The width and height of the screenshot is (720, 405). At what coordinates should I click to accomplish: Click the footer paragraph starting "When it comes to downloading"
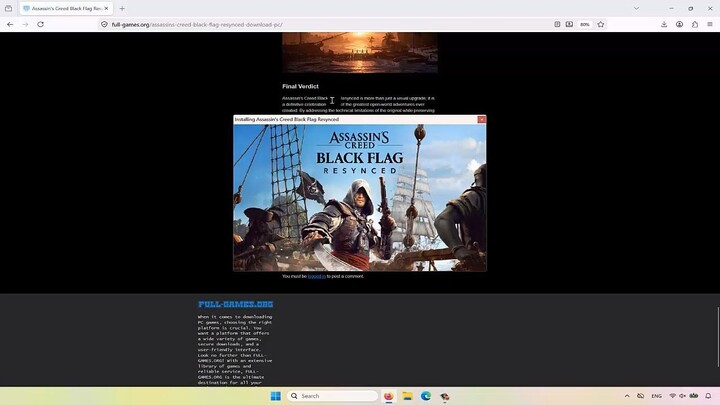click(x=235, y=349)
